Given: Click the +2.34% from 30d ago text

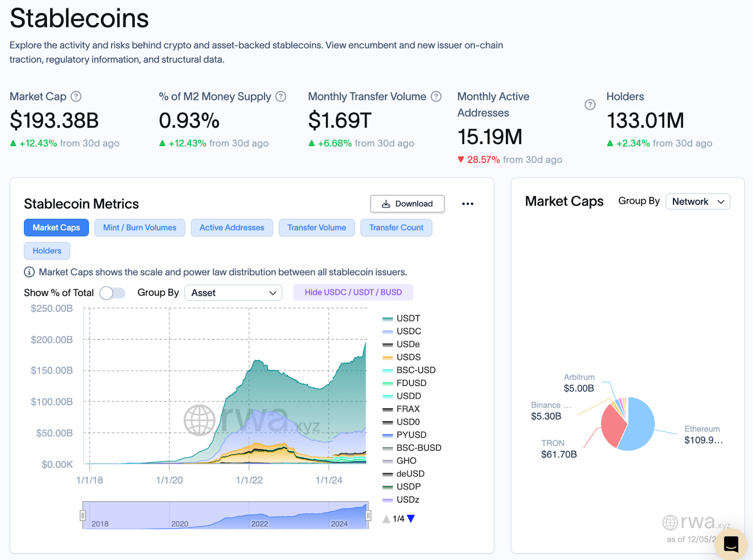Looking at the screenshot, I should tap(659, 143).
